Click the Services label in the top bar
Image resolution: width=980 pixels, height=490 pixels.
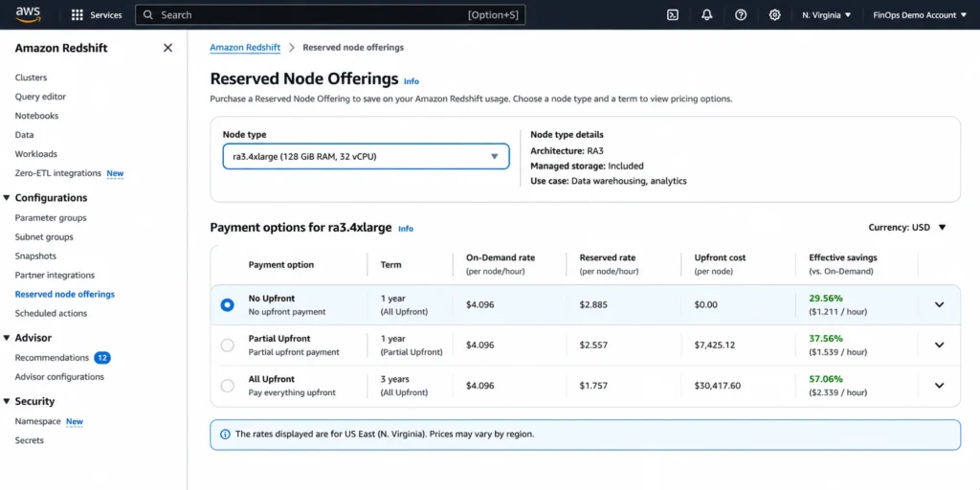(x=106, y=15)
